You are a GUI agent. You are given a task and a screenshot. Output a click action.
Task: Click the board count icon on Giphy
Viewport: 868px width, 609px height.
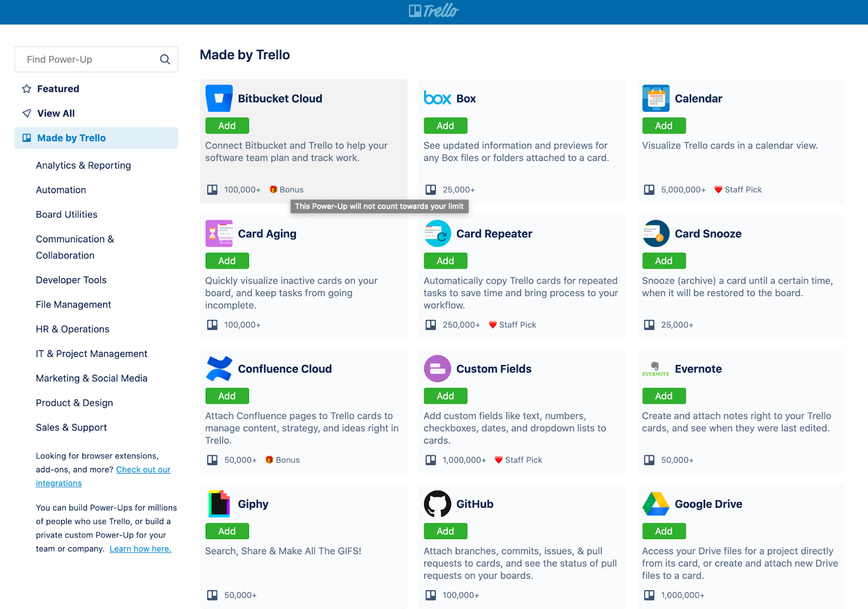(x=212, y=595)
